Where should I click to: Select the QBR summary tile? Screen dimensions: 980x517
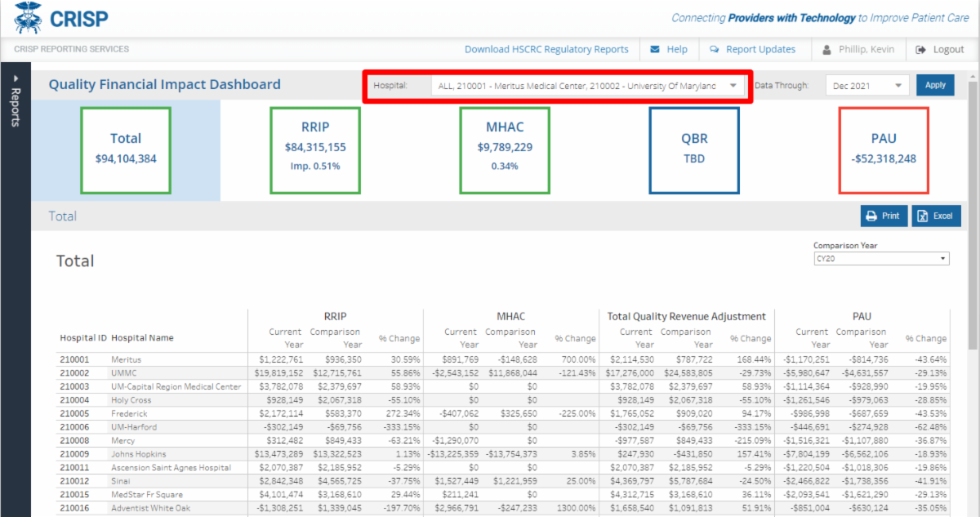(x=694, y=150)
